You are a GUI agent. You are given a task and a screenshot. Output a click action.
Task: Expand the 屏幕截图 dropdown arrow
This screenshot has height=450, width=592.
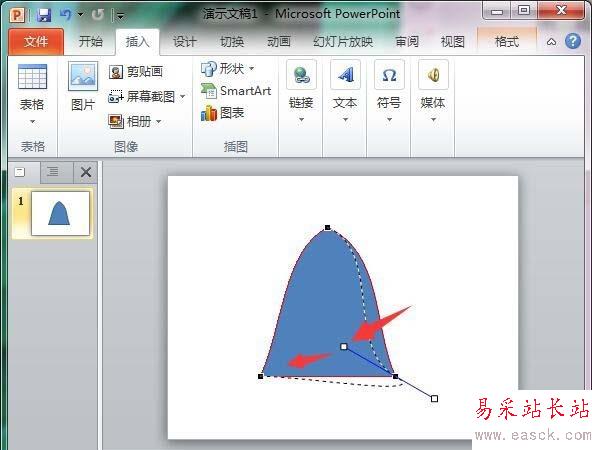(x=182, y=97)
